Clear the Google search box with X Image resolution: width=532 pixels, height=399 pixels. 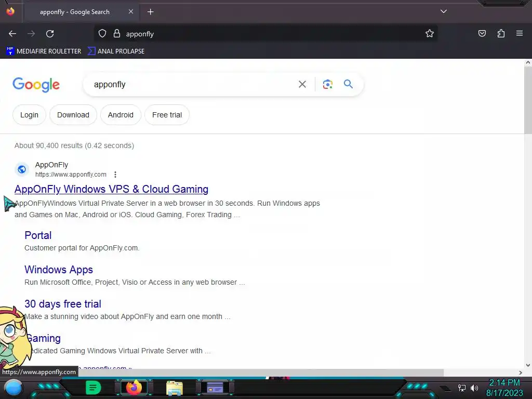[302, 84]
